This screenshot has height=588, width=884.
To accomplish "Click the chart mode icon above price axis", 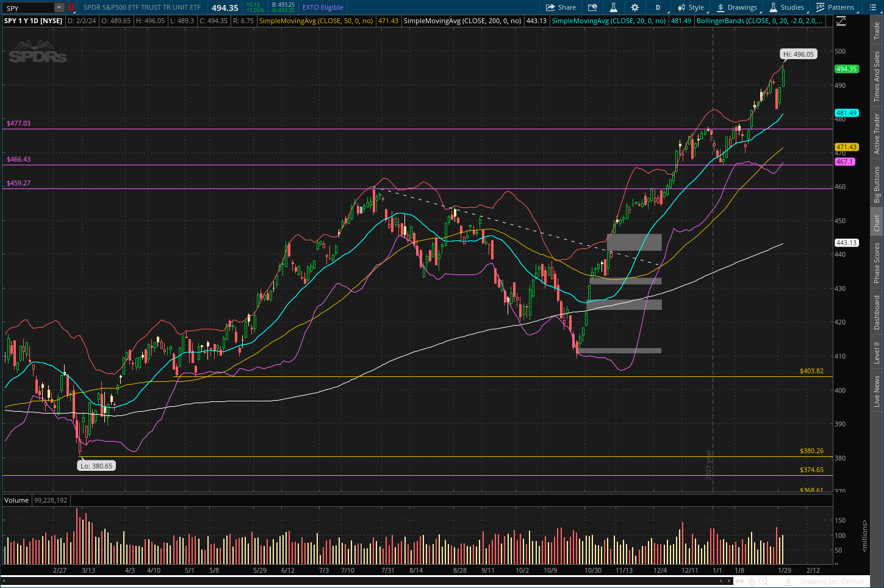I will 841,21.
